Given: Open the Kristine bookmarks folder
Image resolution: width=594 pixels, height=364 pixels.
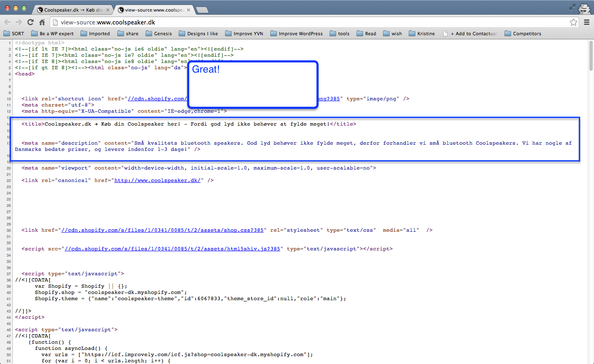Looking at the screenshot, I should click(x=422, y=34).
